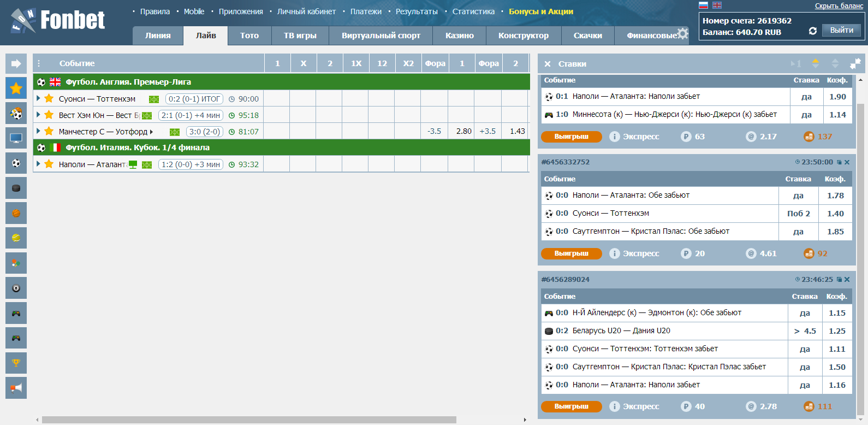Open the match field icon for Суонси — Тоттенхэм
The width and height of the screenshot is (868, 425).
[x=154, y=99]
